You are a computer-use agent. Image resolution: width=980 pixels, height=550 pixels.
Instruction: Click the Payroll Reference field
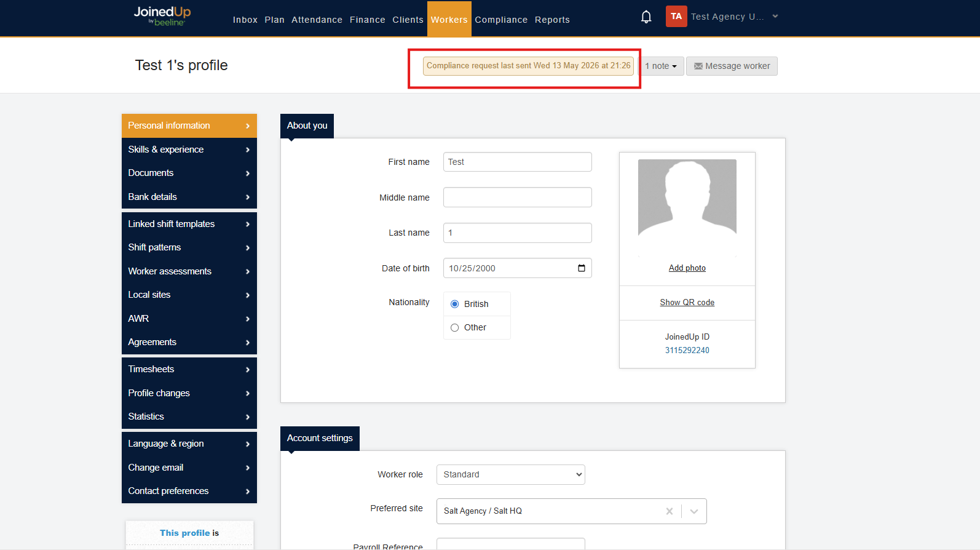tap(511, 544)
